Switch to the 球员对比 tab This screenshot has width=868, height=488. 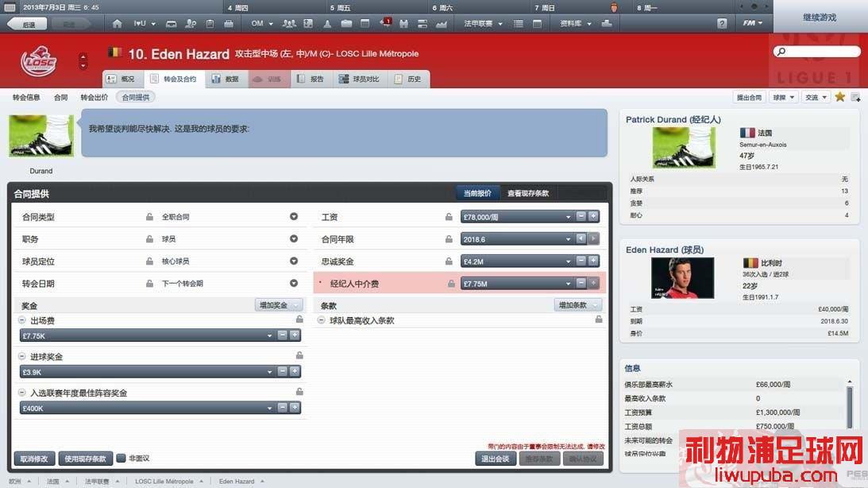[x=360, y=79]
